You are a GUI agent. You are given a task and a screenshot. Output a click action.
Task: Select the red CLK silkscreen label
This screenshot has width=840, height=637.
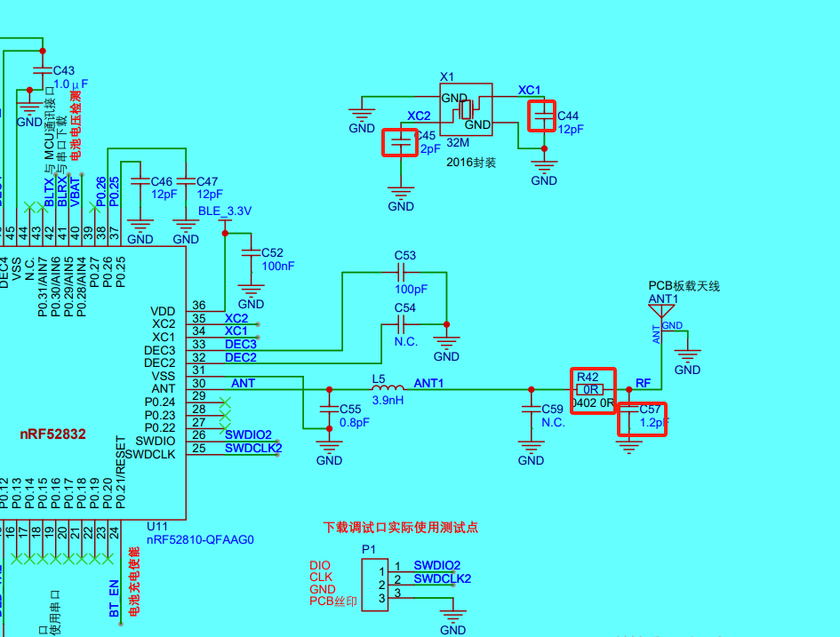click(x=321, y=577)
